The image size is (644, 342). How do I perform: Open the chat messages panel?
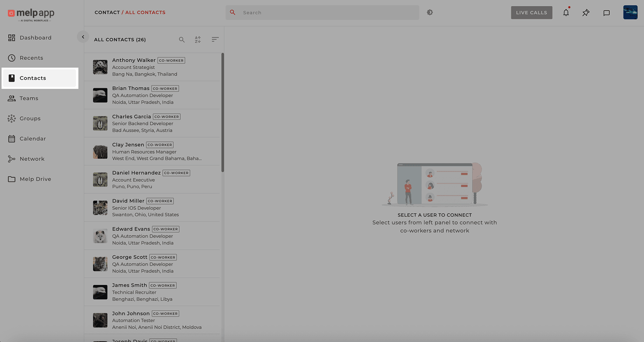click(607, 13)
